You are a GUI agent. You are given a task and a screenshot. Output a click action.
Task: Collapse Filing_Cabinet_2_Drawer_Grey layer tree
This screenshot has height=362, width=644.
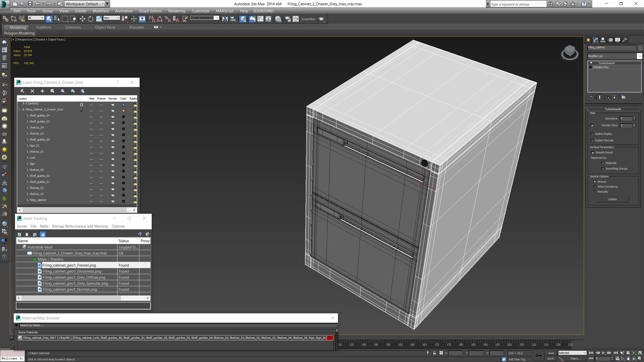coord(19,110)
